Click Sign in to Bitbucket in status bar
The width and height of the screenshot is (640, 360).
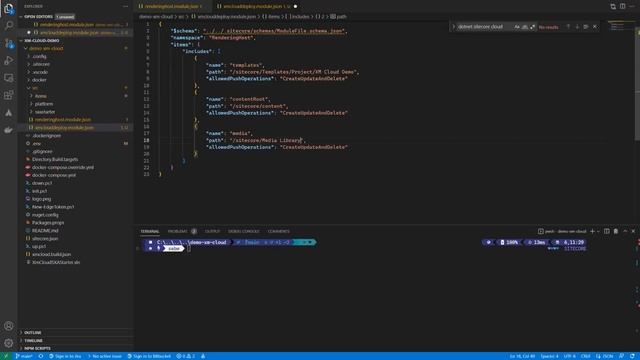[x=149, y=356]
